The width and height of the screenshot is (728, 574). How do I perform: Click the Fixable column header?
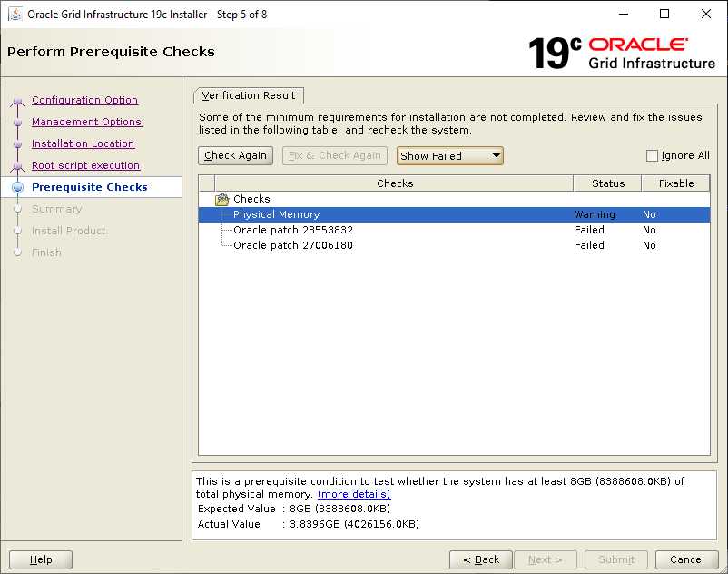pos(676,183)
